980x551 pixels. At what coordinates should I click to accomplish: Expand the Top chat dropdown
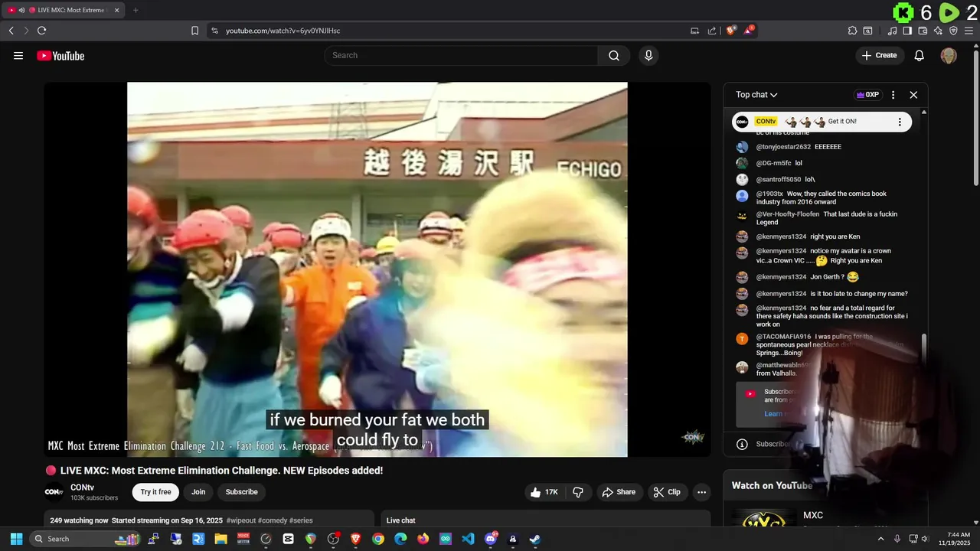click(x=756, y=95)
